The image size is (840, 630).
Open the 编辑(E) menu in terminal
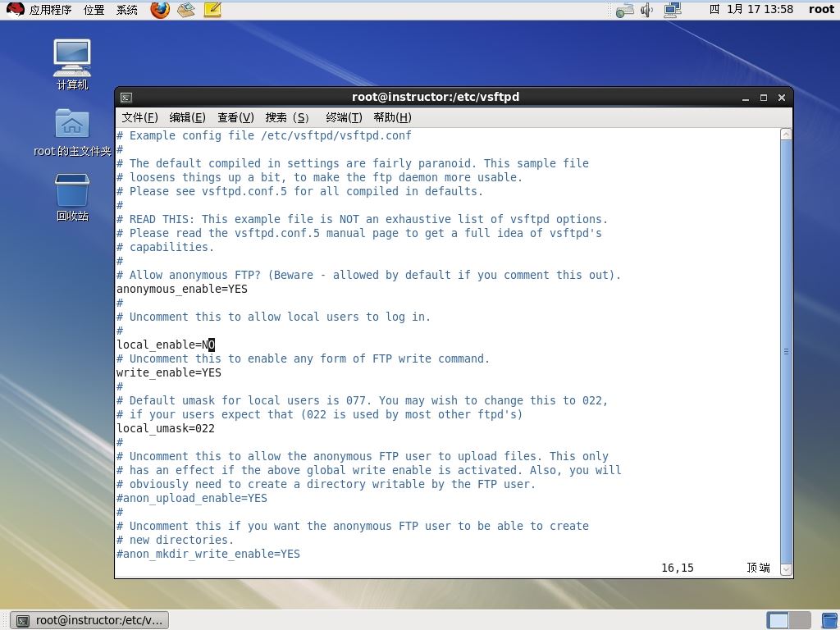click(x=188, y=117)
